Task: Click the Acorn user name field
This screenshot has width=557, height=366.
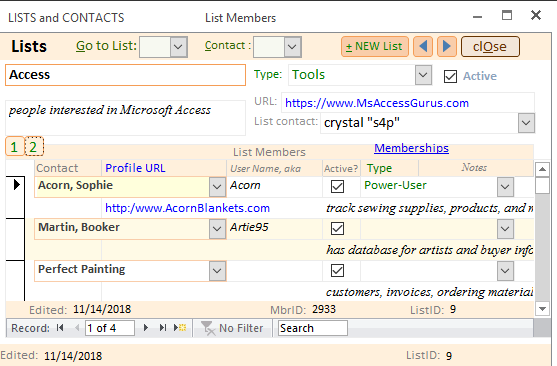Action: [275, 187]
